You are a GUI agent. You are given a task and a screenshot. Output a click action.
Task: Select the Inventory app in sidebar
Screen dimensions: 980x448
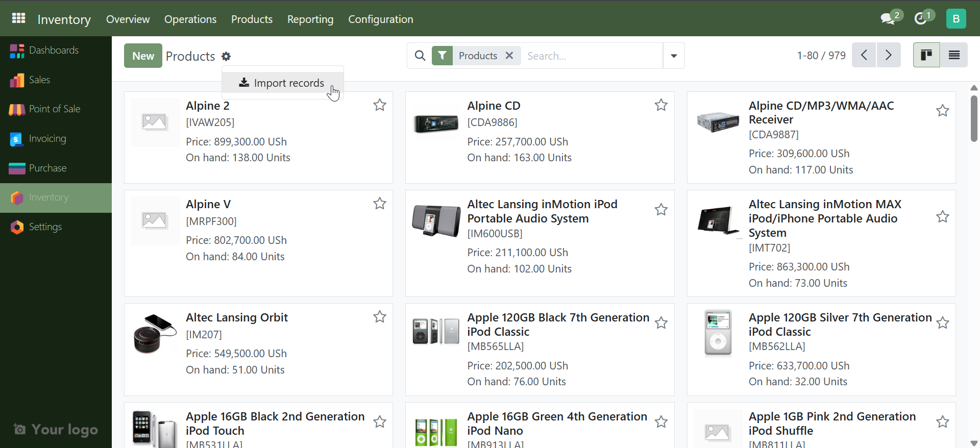[x=56, y=197]
